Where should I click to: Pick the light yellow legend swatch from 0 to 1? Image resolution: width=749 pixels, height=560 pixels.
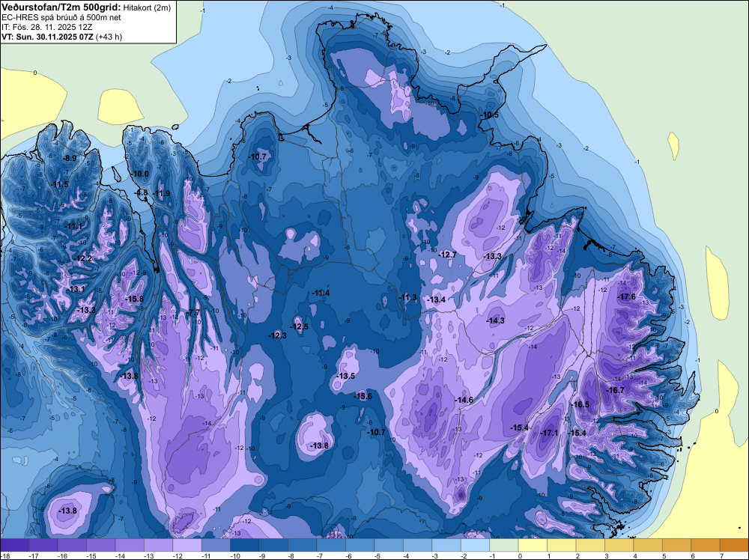(x=533, y=545)
